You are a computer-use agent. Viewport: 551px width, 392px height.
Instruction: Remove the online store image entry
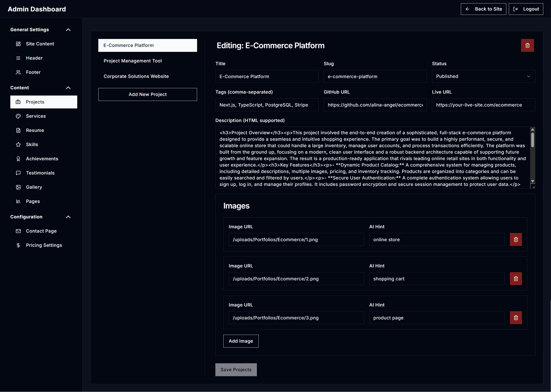[x=516, y=239]
